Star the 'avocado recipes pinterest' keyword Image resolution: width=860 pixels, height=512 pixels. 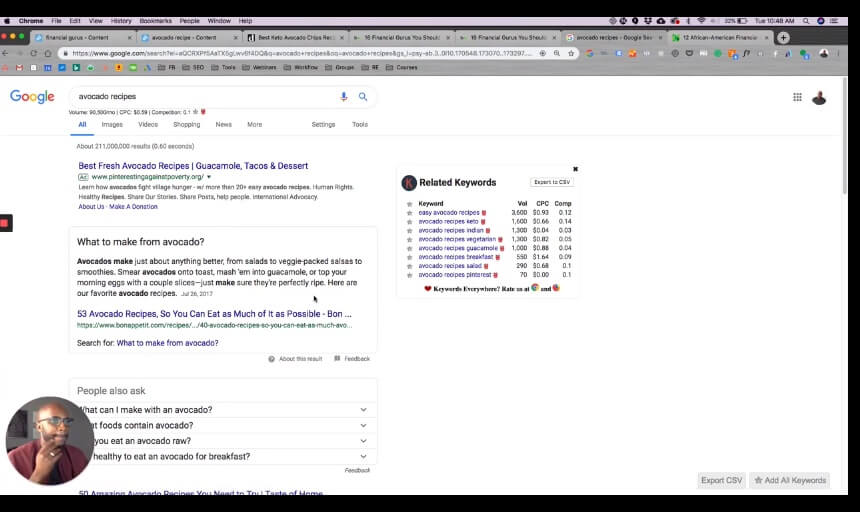click(409, 275)
